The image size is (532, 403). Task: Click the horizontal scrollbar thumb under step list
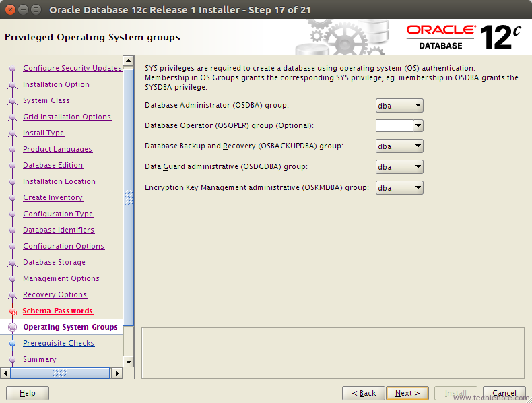pos(60,373)
